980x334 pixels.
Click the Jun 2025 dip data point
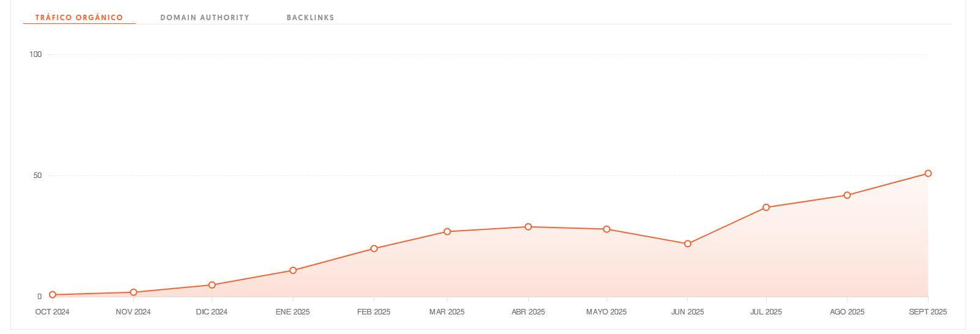(688, 243)
